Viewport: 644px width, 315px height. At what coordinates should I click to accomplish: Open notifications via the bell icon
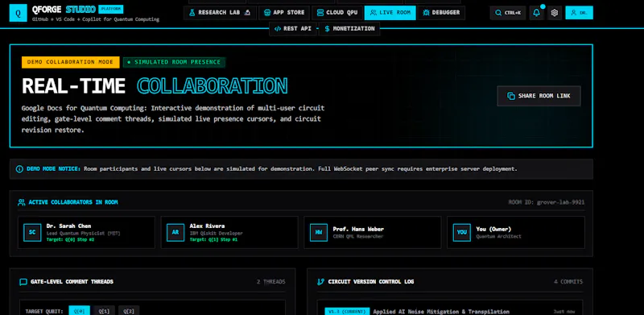pyautogui.click(x=536, y=13)
